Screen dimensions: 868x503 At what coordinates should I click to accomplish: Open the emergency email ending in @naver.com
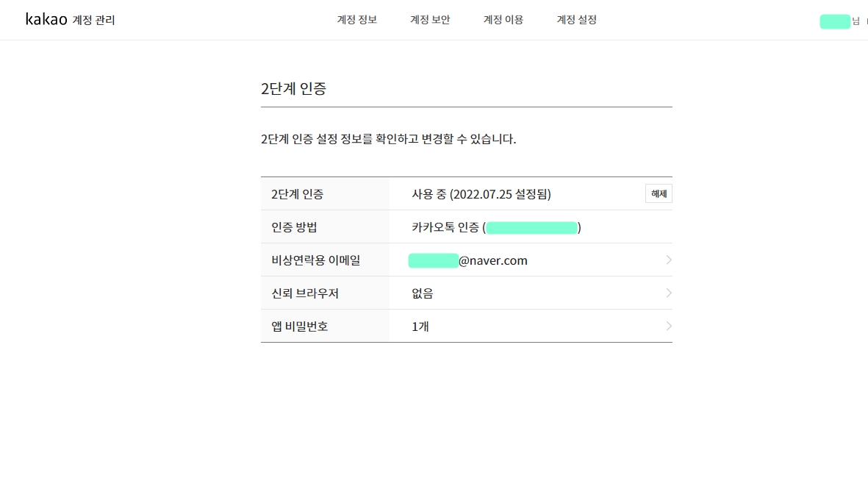pyautogui.click(x=468, y=260)
